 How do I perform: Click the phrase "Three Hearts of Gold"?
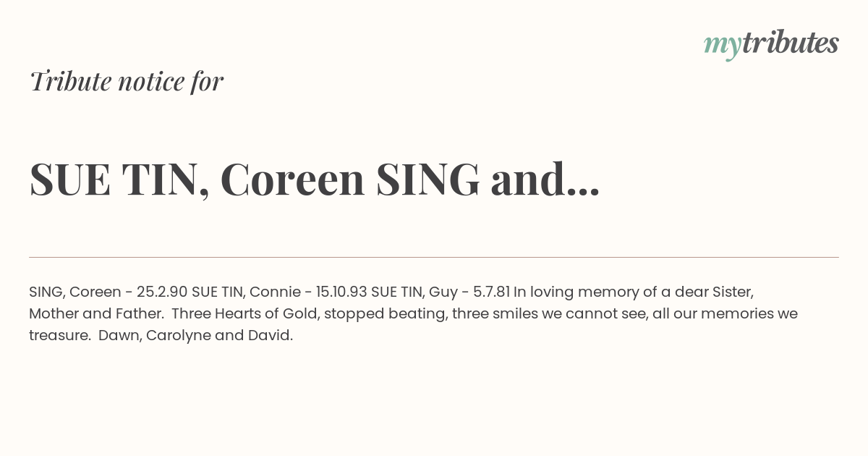tap(246, 314)
